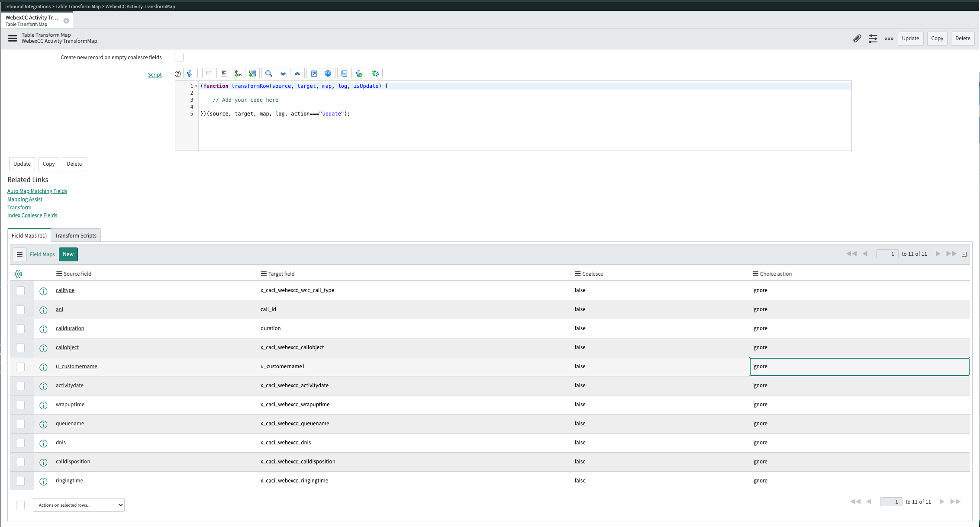Open Mapping Assist link
Image resolution: width=980 pixels, height=527 pixels.
[25, 199]
